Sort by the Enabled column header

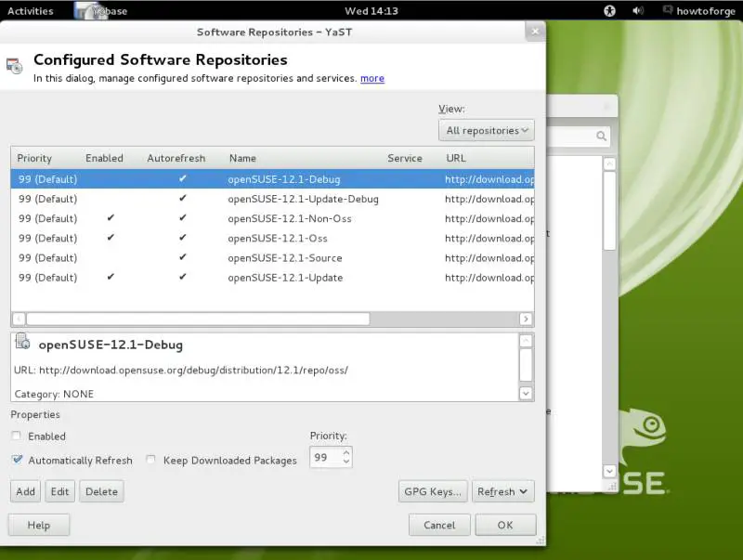pos(104,158)
